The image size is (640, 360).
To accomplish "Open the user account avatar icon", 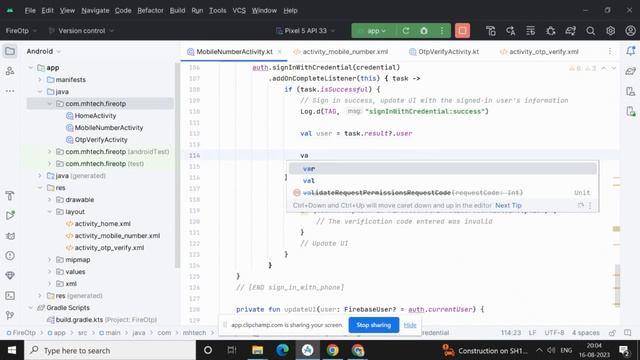I will (x=630, y=31).
